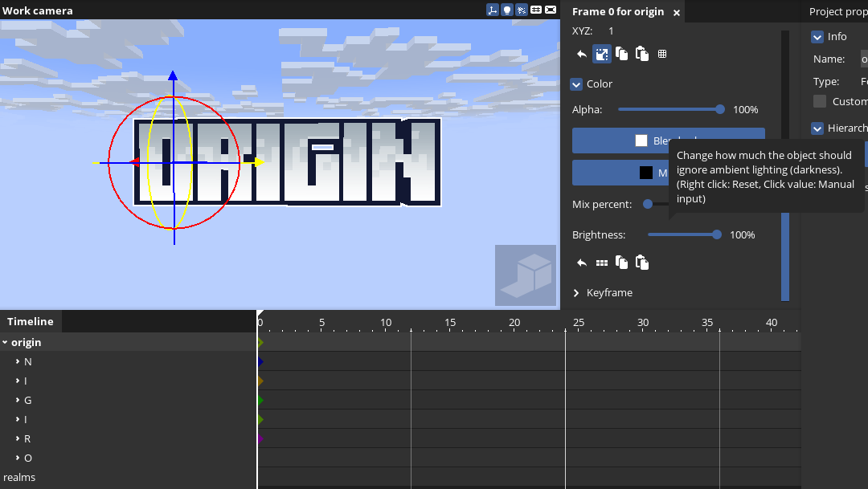
Task: Click the paste clipboard icon in XYZ row
Action: click(641, 54)
